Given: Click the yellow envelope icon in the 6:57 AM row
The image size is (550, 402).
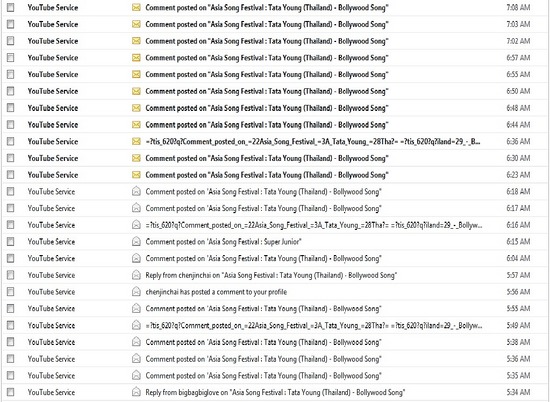Looking at the screenshot, I should click(x=136, y=58).
